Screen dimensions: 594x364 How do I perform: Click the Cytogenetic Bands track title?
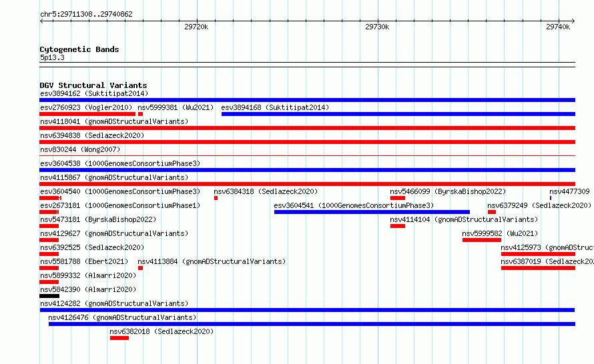coord(79,49)
